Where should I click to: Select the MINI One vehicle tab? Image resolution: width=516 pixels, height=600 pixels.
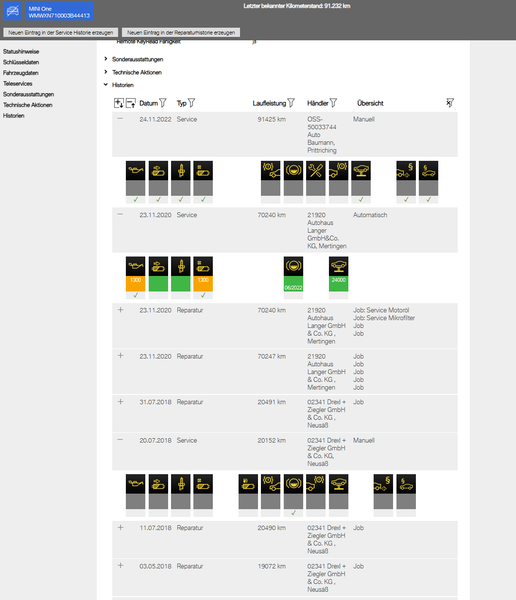click(x=60, y=11)
